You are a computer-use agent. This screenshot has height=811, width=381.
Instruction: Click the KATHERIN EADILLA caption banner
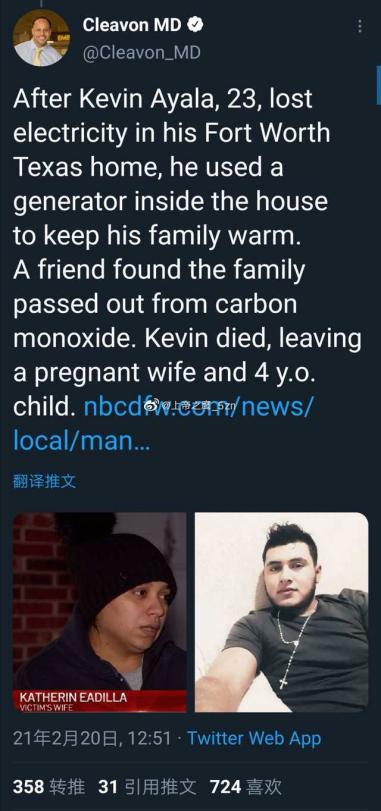pos(100,701)
